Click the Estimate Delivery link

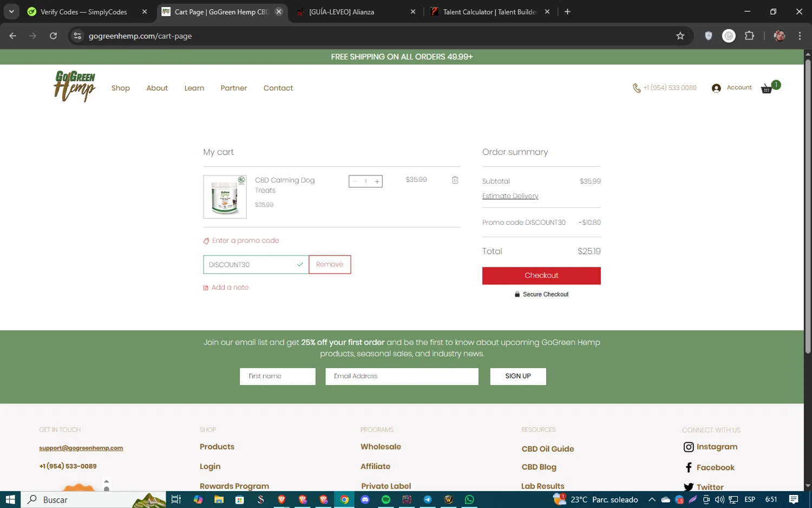pos(510,196)
